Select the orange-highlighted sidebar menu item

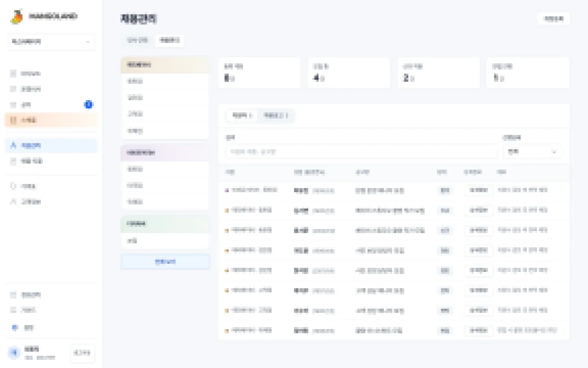pyautogui.click(x=51, y=120)
